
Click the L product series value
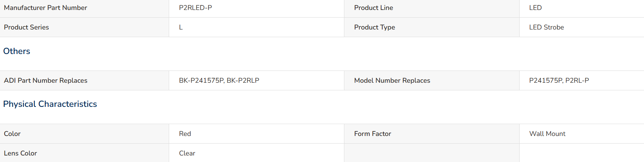pos(181,27)
